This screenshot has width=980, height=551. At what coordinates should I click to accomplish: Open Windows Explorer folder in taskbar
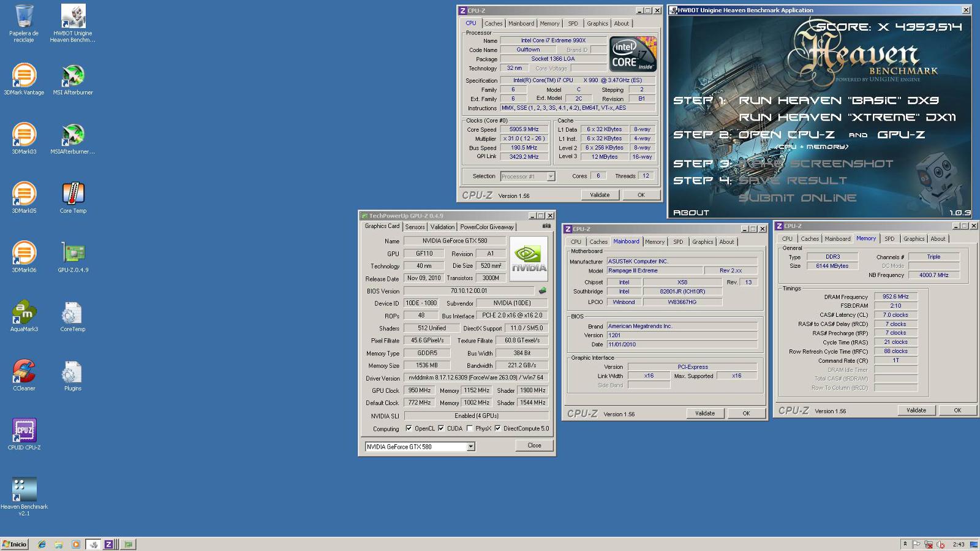59,544
